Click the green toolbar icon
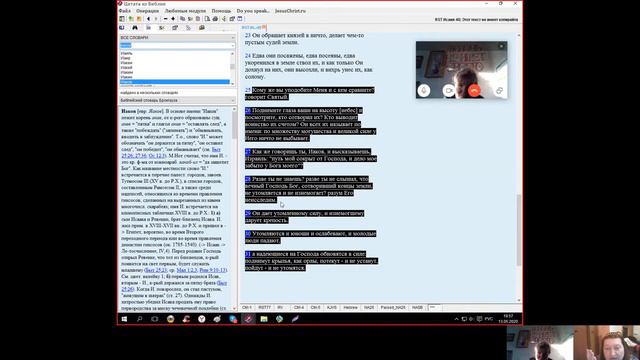640x360 pixels. tap(131, 19)
